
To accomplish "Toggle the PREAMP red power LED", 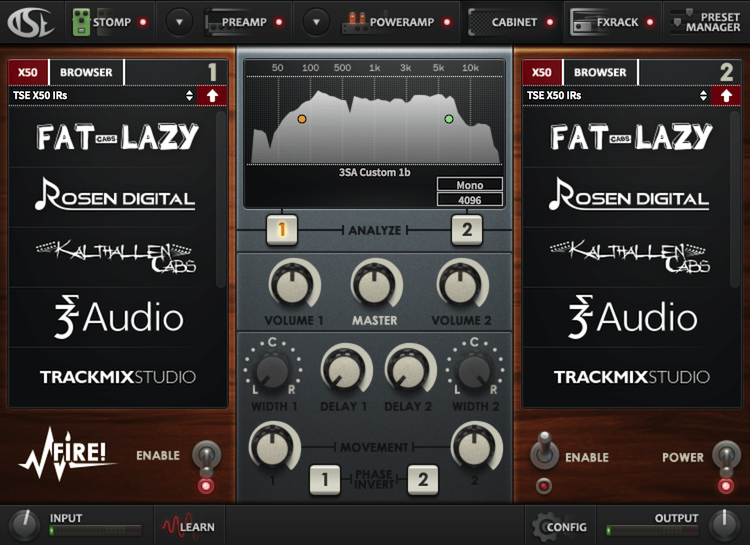I will pos(279,22).
